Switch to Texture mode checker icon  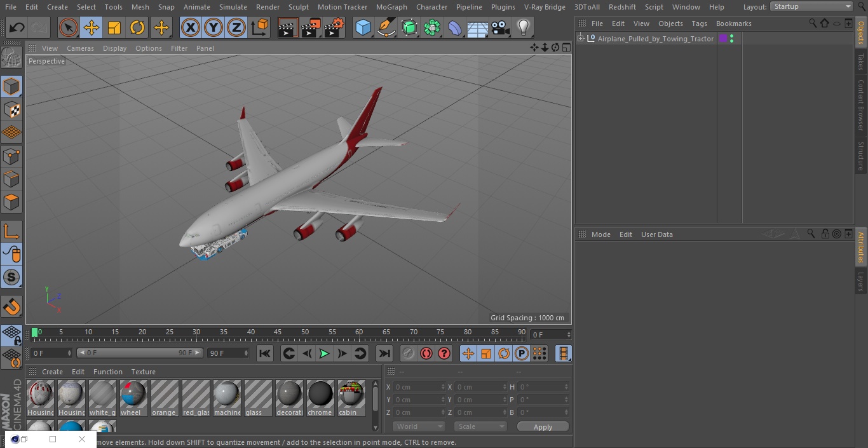(x=11, y=109)
